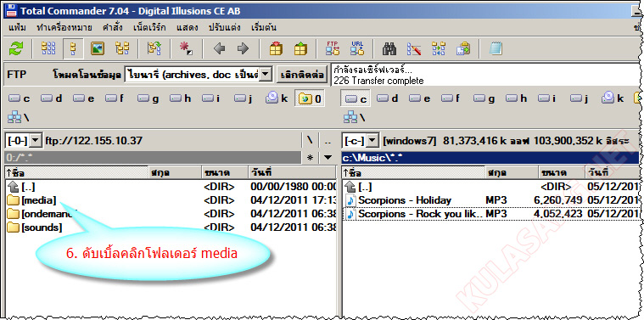Click the left panel root backslash button
644x320 pixels.
coord(310,141)
